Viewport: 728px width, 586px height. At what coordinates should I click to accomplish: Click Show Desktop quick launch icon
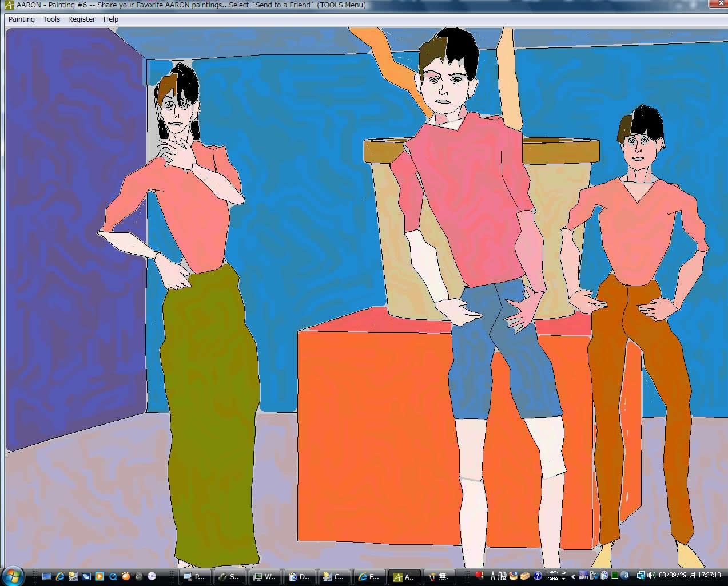[x=47, y=576]
